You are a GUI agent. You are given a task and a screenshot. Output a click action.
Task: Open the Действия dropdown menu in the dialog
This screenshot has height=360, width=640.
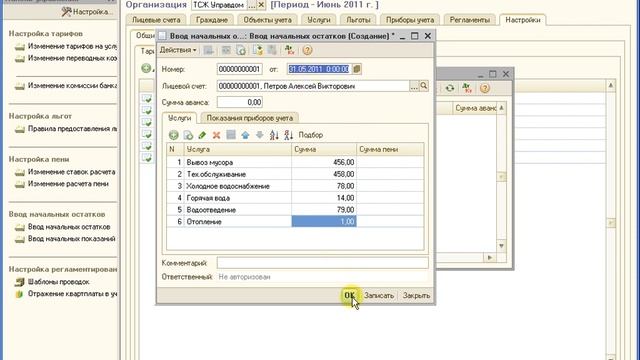pyautogui.click(x=178, y=50)
